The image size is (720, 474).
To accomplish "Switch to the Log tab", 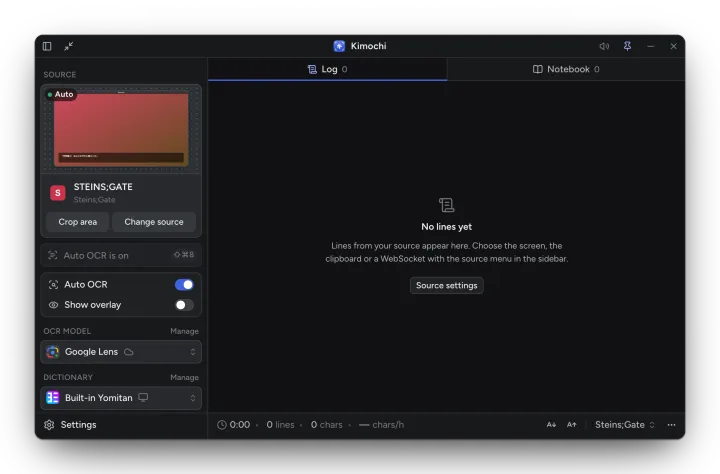I will click(327, 69).
